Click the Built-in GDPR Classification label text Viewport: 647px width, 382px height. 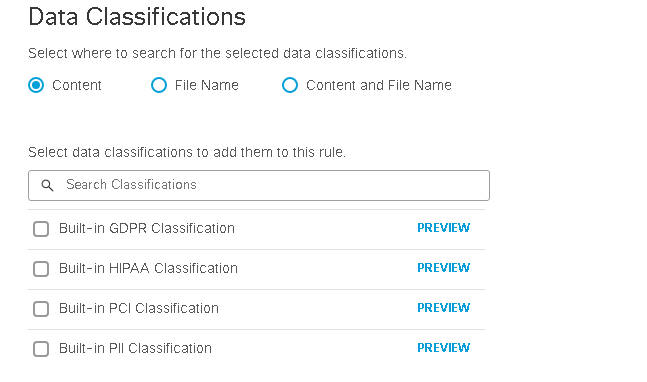[147, 229]
